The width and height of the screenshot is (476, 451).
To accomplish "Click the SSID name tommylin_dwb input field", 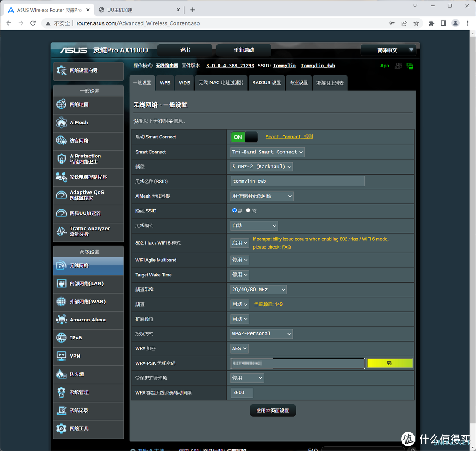I will (x=297, y=181).
